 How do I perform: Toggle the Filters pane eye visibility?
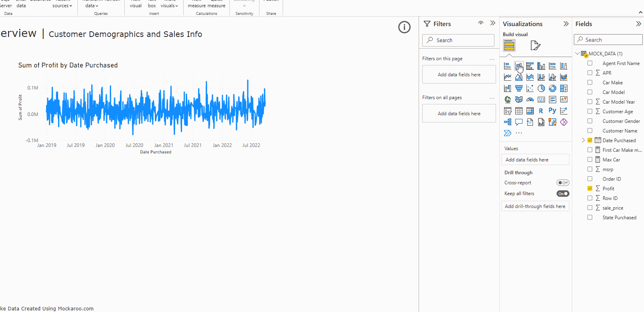[x=481, y=23]
